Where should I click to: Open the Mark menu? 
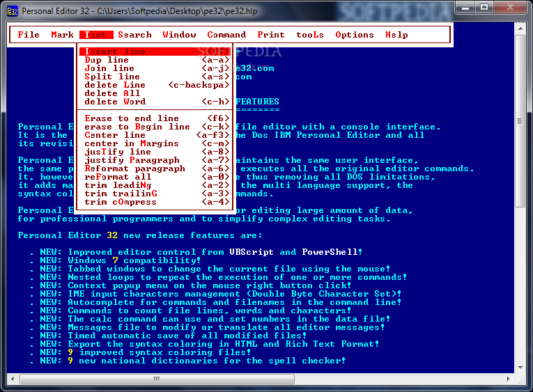pyautogui.click(x=62, y=35)
